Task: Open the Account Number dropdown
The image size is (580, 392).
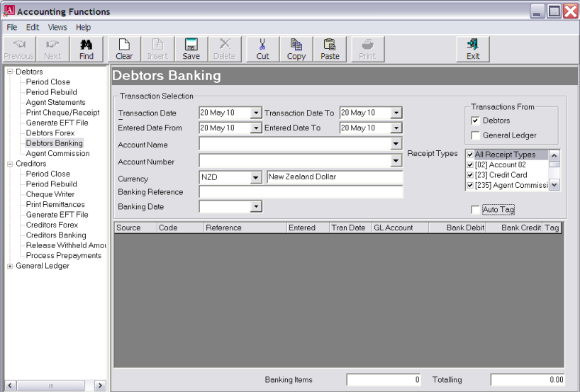Action: coord(396,160)
